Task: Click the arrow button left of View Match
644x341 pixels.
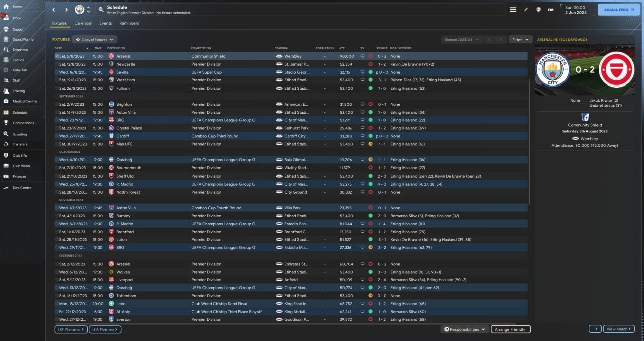Action: coord(595,329)
